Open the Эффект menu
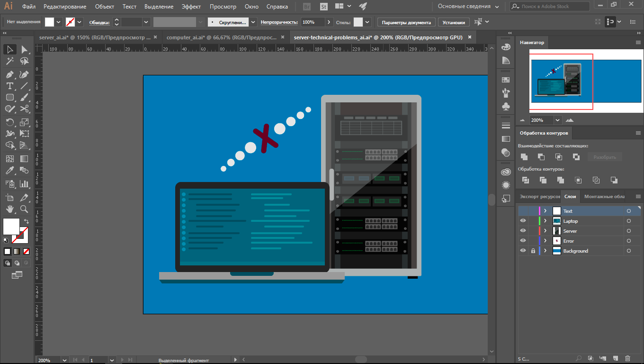The height and width of the screenshot is (364, 644). tap(191, 7)
